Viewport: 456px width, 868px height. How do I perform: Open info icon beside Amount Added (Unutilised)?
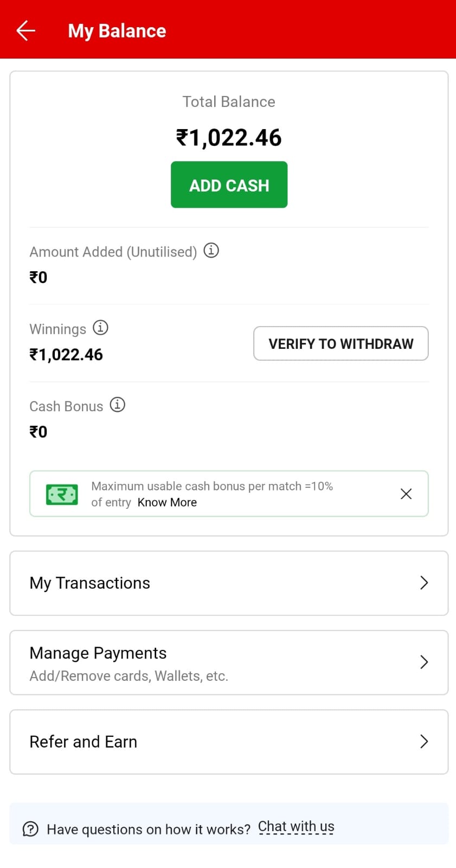coord(211,251)
